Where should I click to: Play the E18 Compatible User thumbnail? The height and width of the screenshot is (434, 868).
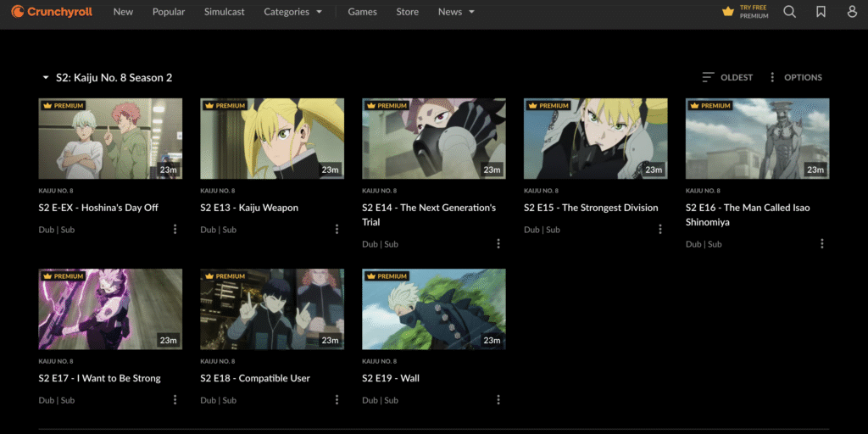click(x=272, y=309)
